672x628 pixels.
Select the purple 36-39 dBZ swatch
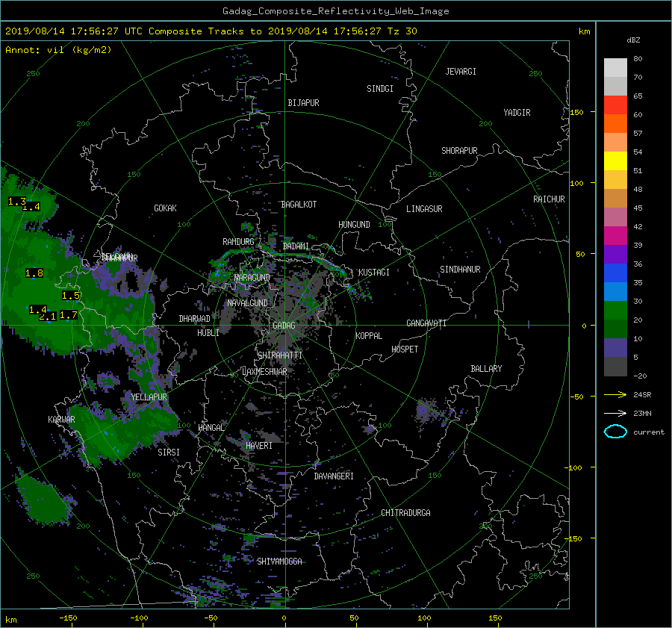615,254
